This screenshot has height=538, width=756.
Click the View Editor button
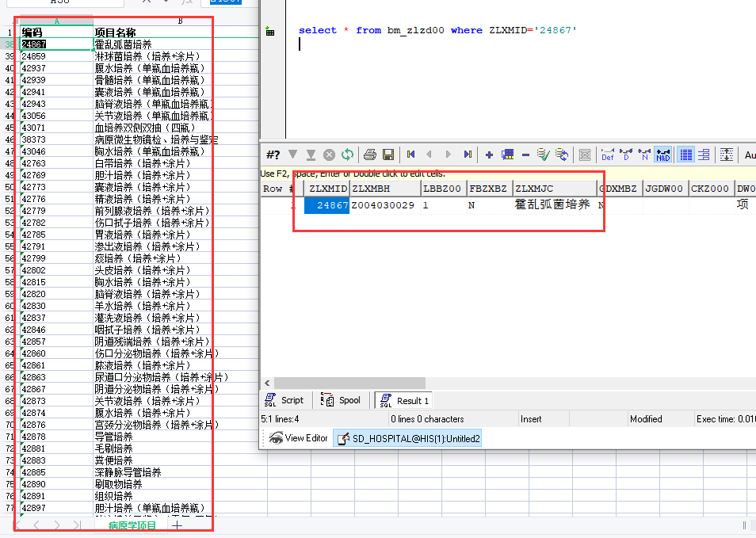[x=298, y=438]
